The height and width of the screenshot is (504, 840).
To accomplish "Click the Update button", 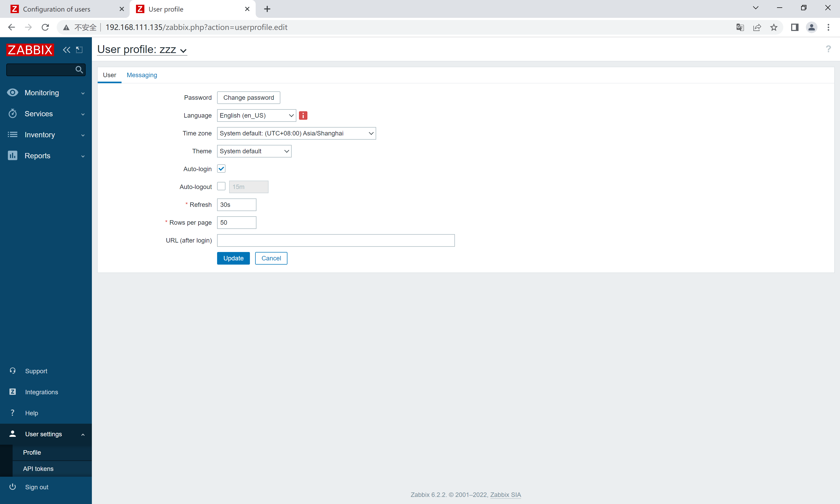I will coord(233,258).
